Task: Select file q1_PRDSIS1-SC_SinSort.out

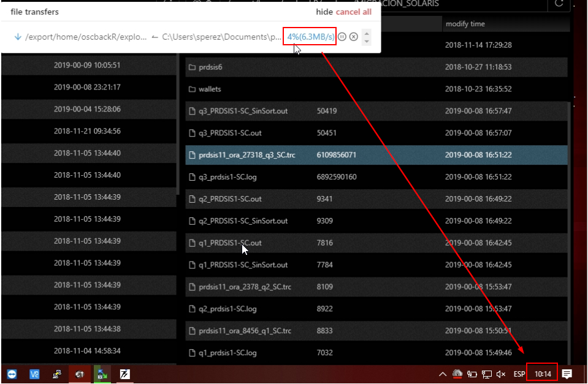Action: coord(376,265)
